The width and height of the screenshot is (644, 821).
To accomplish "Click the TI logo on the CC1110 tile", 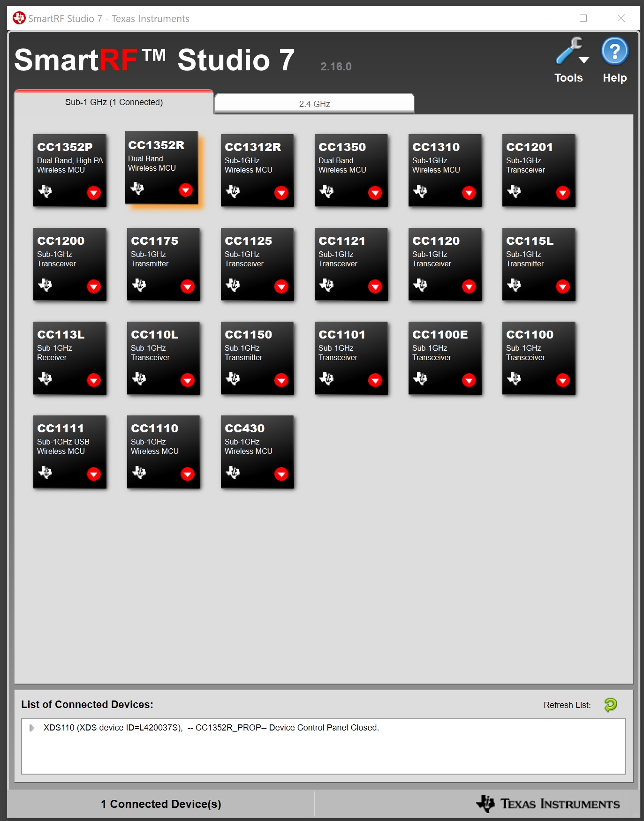I will coord(139,472).
